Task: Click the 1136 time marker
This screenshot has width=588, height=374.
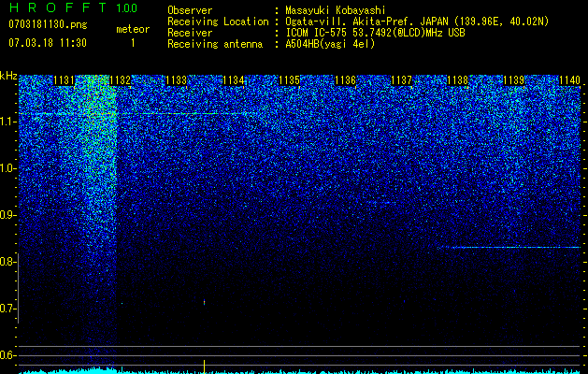Action: click(x=345, y=80)
